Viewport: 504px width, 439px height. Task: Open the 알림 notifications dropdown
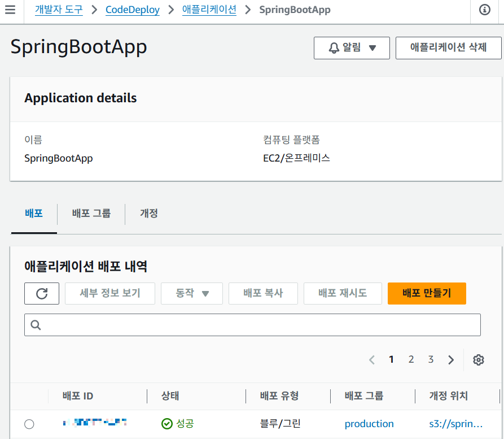(352, 48)
